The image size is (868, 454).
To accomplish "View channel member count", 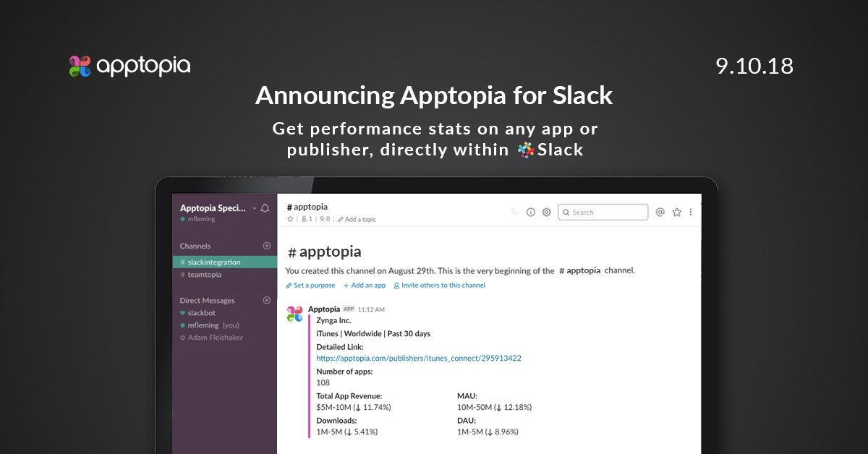I will coord(306,219).
